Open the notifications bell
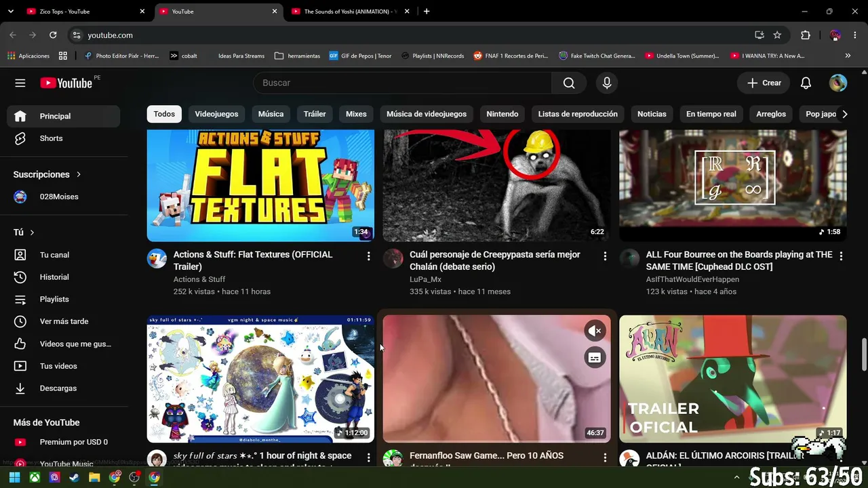 click(x=806, y=83)
